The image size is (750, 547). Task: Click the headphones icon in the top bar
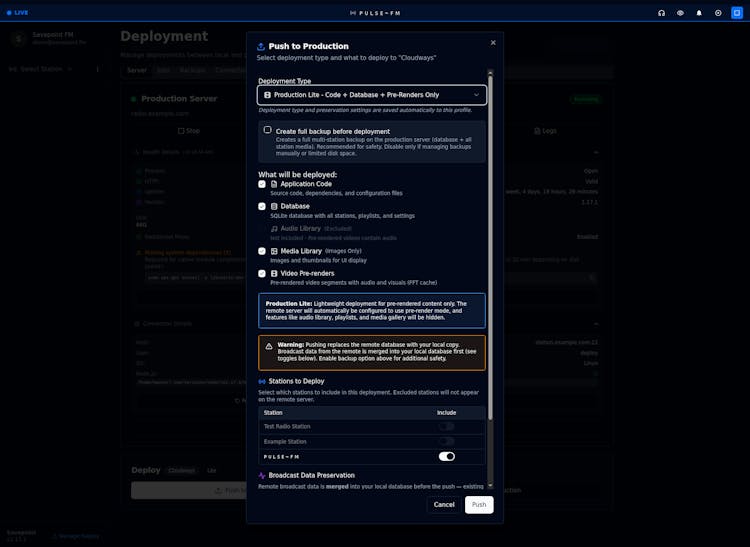click(661, 13)
